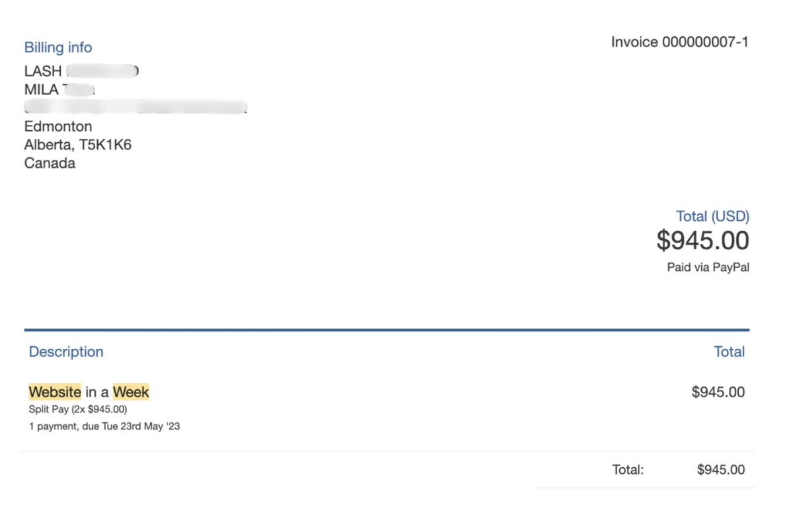The height and width of the screenshot is (532, 793).
Task: Select the Canada country text
Action: pyautogui.click(x=50, y=163)
